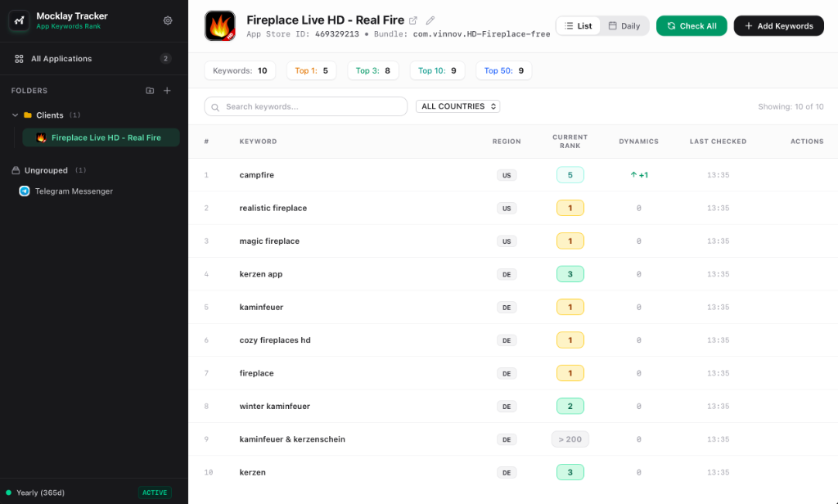Click the LAST CHECKED column header
Viewport: 838px width, 504px height.
tap(718, 142)
